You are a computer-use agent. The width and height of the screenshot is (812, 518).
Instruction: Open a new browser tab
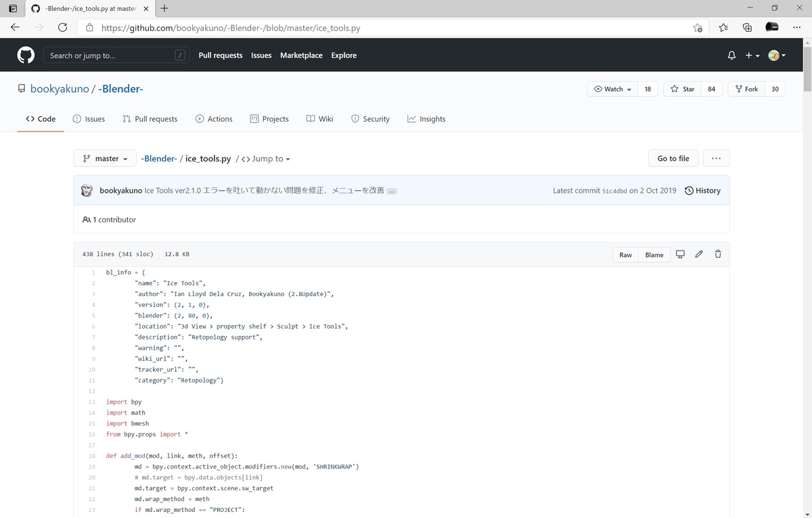click(x=164, y=8)
